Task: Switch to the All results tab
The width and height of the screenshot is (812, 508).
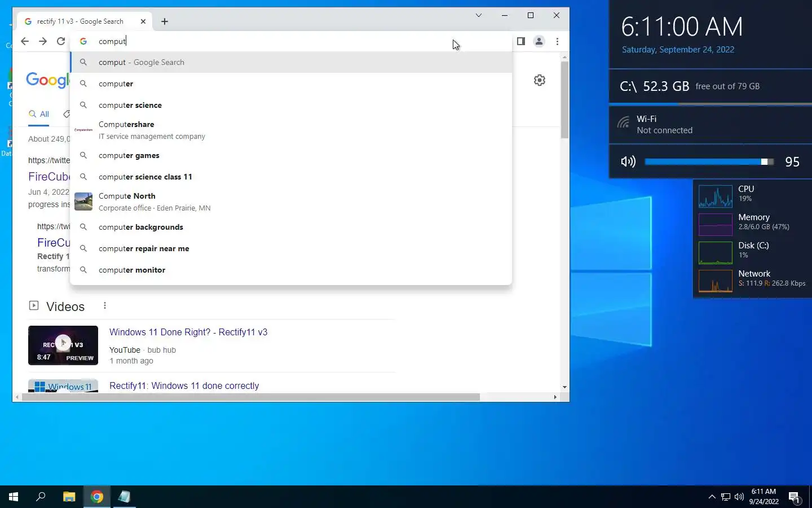Action: [39, 114]
